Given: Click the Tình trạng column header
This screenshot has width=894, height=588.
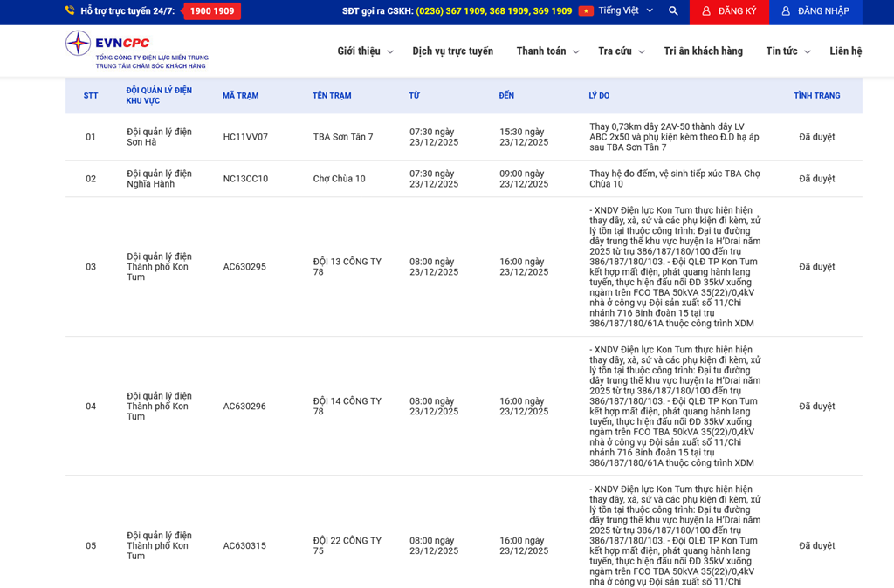Looking at the screenshot, I should tap(816, 96).
